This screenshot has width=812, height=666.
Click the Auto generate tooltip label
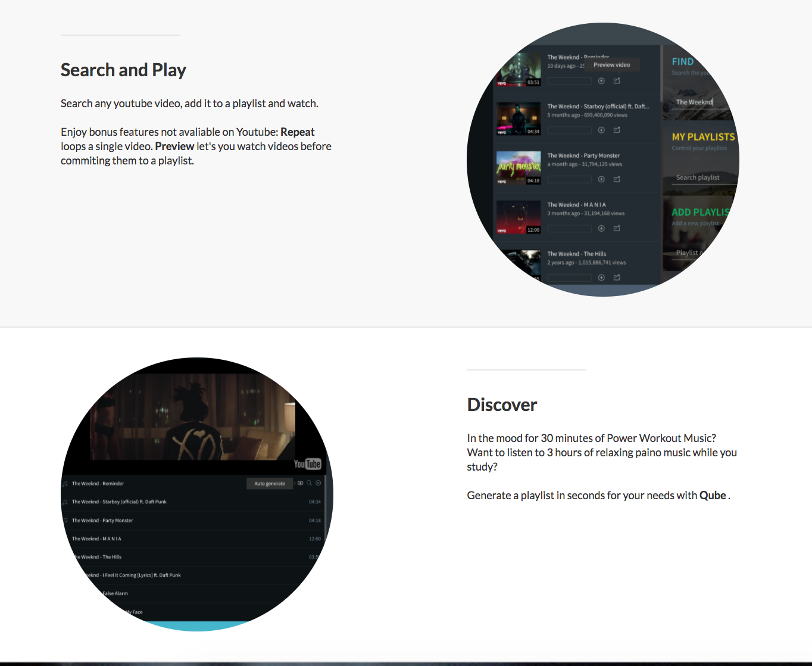click(x=270, y=484)
